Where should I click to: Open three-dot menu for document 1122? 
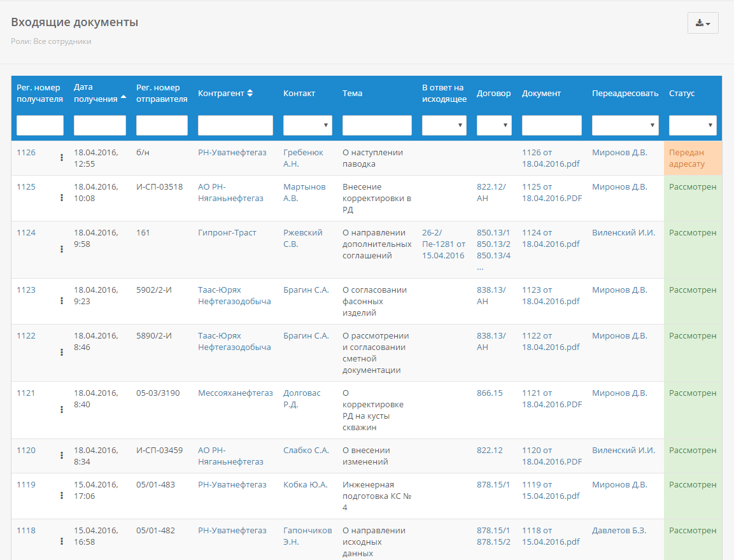[x=62, y=353]
